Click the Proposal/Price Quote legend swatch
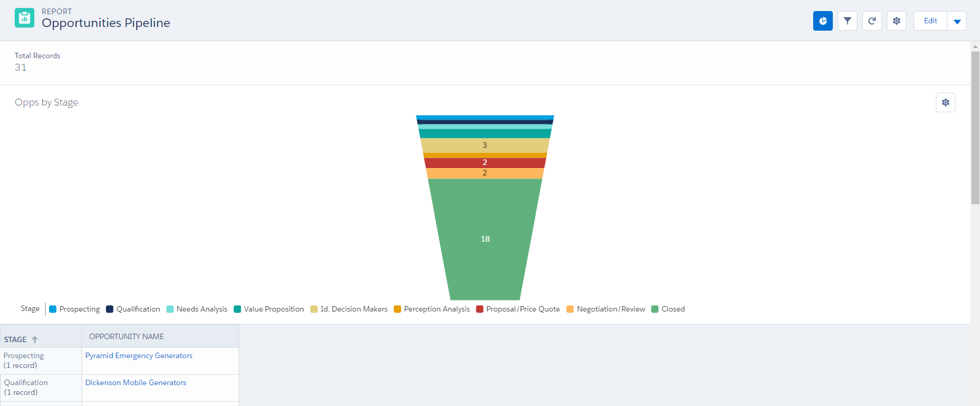The image size is (980, 406). pyautogui.click(x=480, y=309)
